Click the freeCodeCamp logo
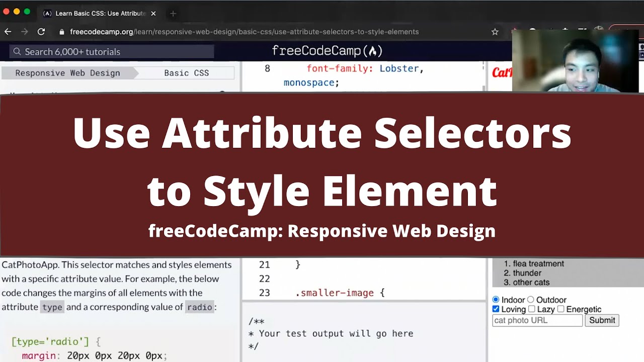Image resolution: width=644 pixels, height=362 pixels. point(327,51)
